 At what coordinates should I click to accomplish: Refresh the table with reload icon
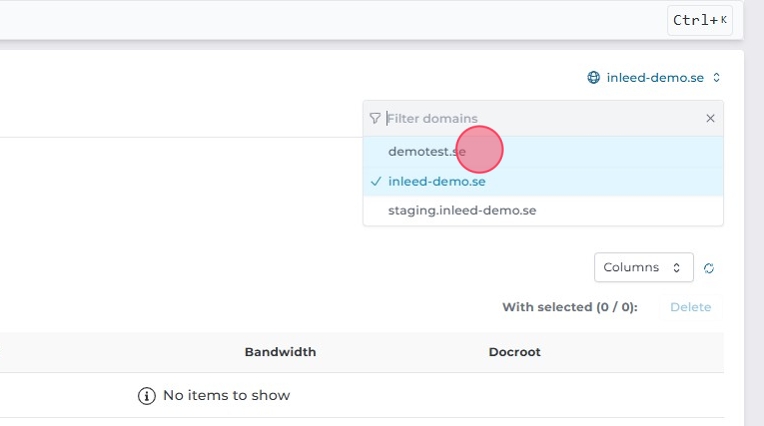pos(709,268)
